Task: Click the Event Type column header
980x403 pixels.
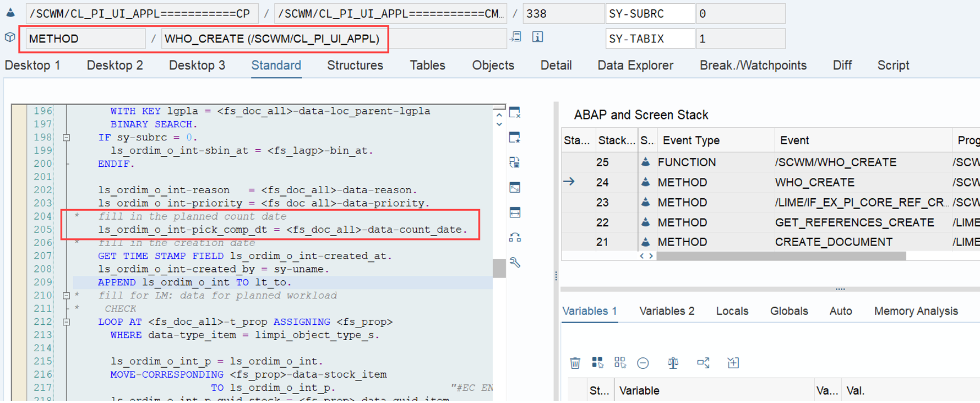Action: point(715,140)
